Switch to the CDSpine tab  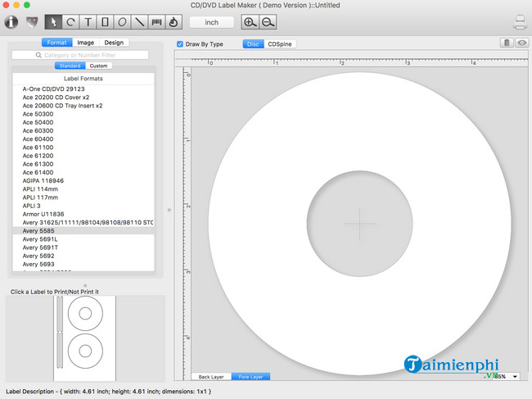click(280, 43)
